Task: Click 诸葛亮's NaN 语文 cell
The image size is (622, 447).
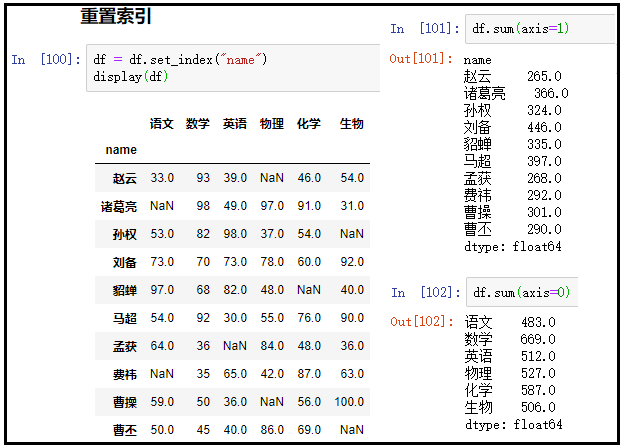Action: pos(162,206)
